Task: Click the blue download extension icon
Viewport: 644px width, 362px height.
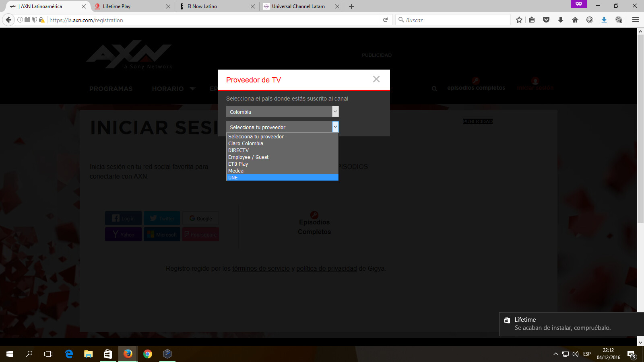Action: tap(604, 20)
